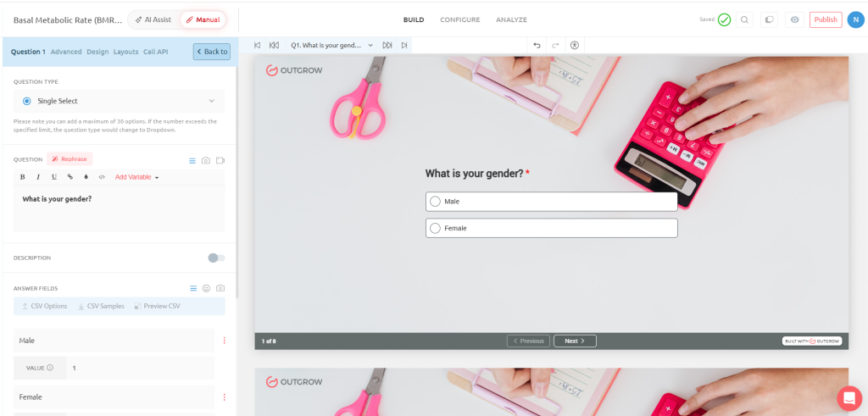Open the accessibility checker icon
868x416 pixels.
coord(575,46)
